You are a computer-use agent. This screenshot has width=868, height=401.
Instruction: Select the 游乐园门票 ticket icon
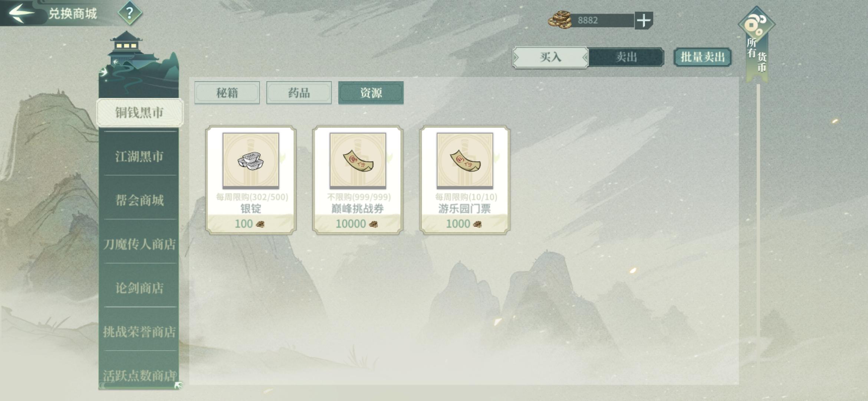[465, 160]
